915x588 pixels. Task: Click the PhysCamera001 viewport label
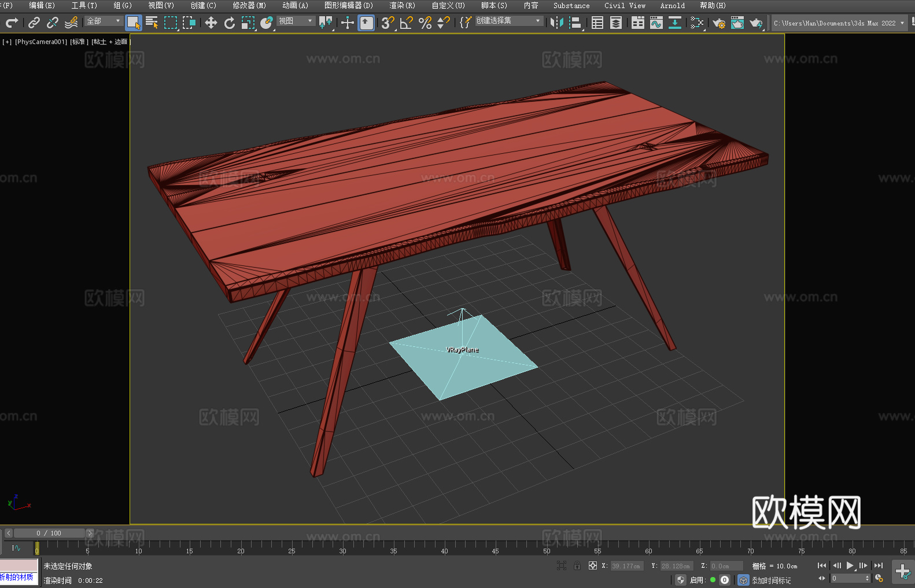pyautogui.click(x=41, y=42)
